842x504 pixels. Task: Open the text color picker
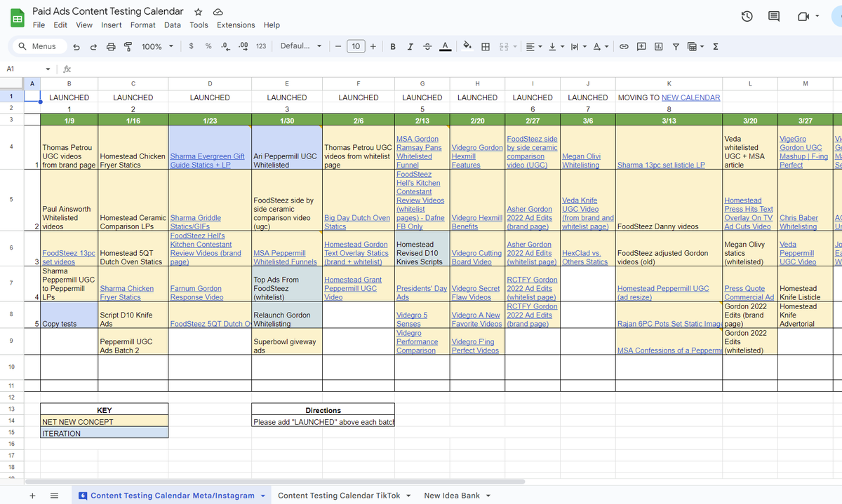tap(445, 46)
